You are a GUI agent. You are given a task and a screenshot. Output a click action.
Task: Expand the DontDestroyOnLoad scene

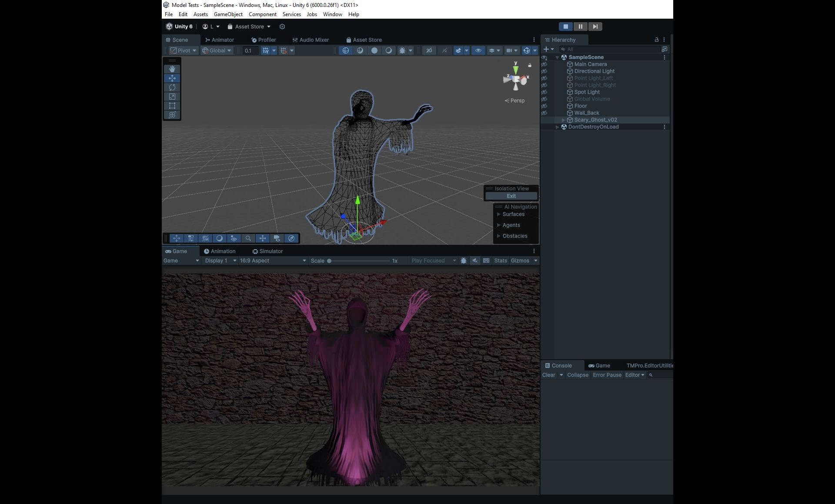pyautogui.click(x=557, y=127)
